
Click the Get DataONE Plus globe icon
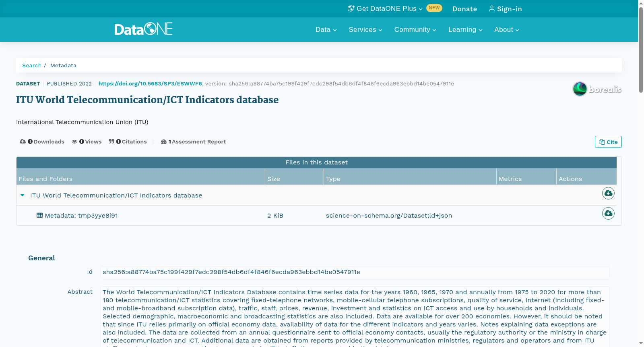(x=351, y=8)
